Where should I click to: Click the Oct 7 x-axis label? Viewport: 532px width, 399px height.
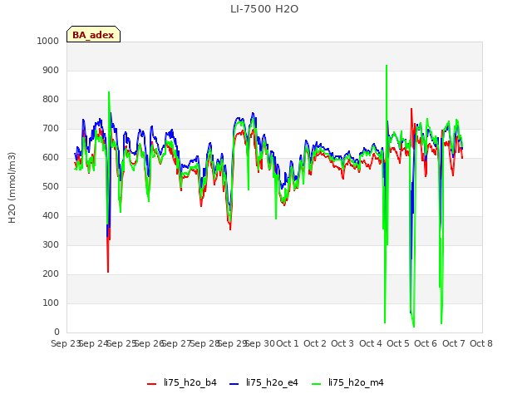pyautogui.click(x=454, y=343)
